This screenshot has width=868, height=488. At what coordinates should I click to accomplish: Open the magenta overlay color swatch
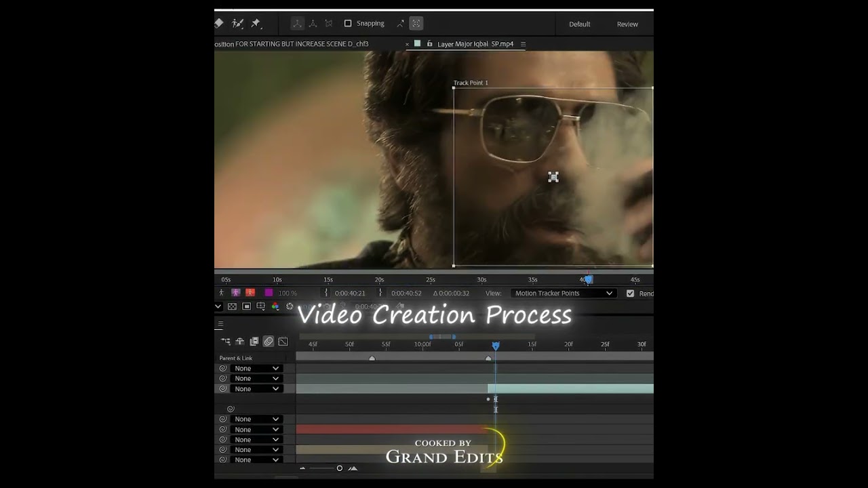pos(269,293)
